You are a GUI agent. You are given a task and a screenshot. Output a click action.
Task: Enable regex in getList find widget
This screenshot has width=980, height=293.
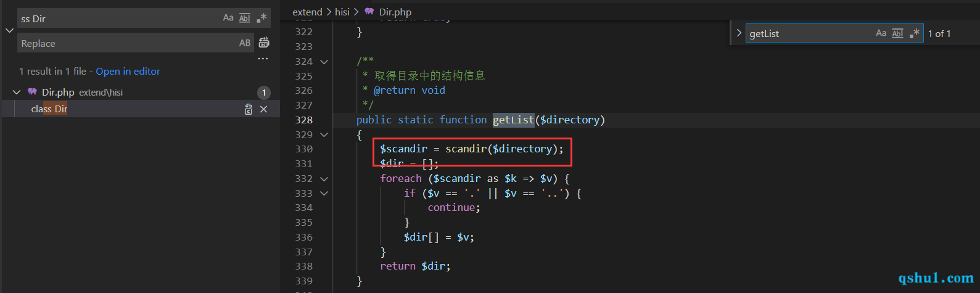click(915, 33)
